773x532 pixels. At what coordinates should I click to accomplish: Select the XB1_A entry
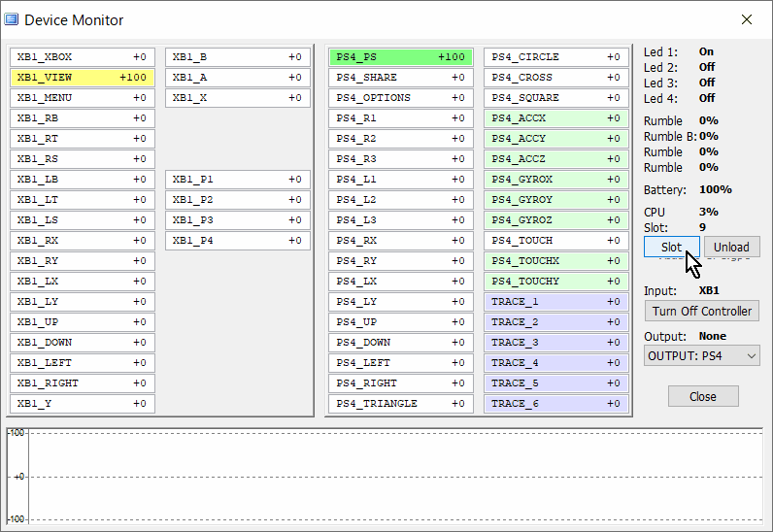(x=238, y=78)
